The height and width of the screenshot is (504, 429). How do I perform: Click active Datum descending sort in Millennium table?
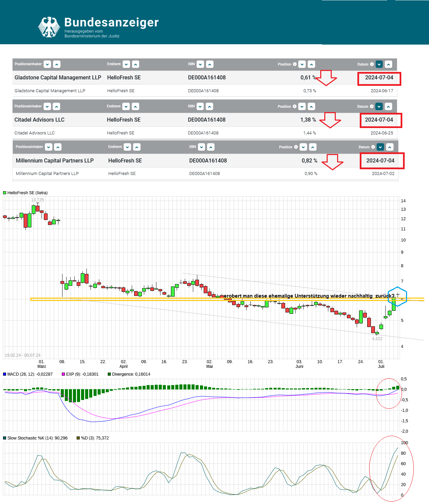[380, 147]
